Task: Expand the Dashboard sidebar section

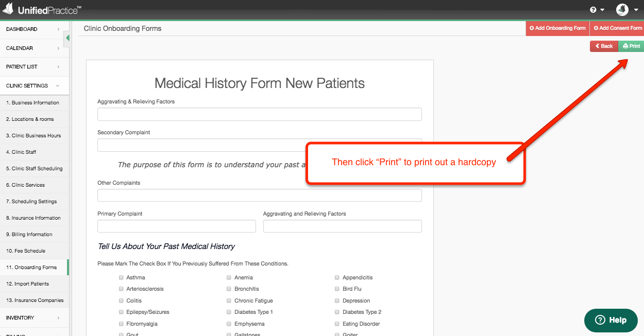Action: coord(34,29)
